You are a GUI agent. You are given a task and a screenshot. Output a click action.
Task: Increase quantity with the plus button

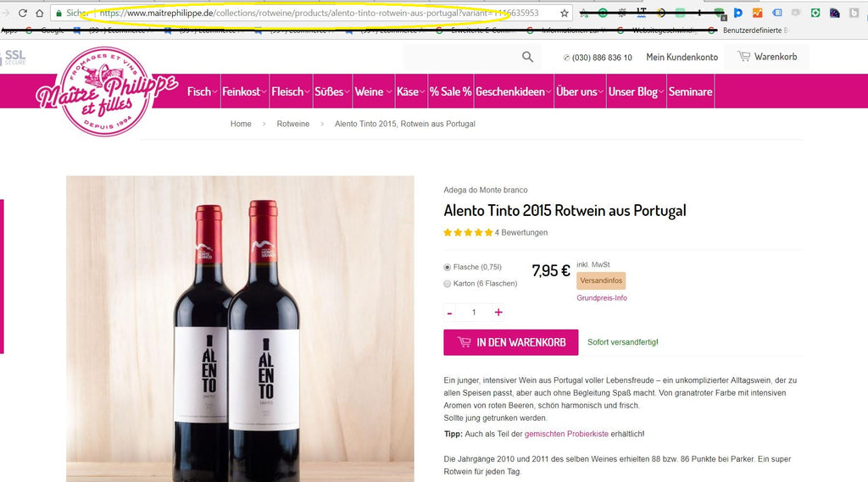[498, 313]
